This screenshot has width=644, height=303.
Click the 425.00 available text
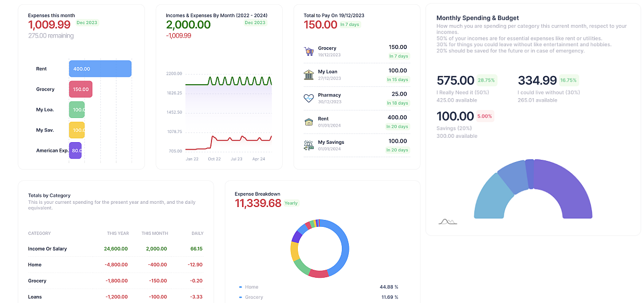[457, 100]
